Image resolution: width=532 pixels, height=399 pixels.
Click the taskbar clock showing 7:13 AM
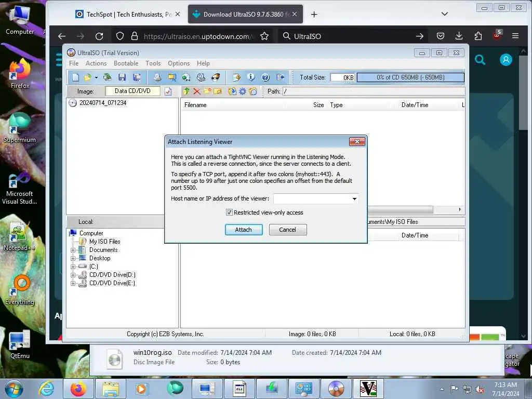pyautogui.click(x=506, y=389)
